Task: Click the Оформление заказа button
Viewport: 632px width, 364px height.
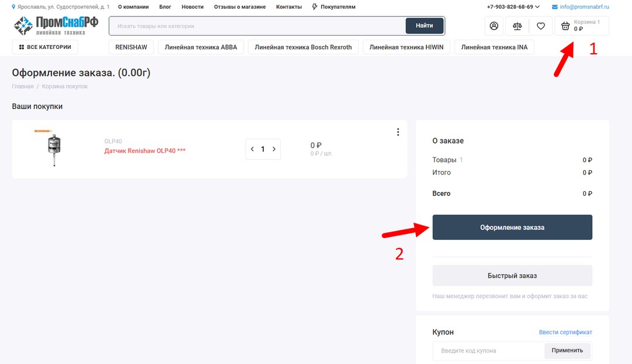Action: pyautogui.click(x=512, y=228)
